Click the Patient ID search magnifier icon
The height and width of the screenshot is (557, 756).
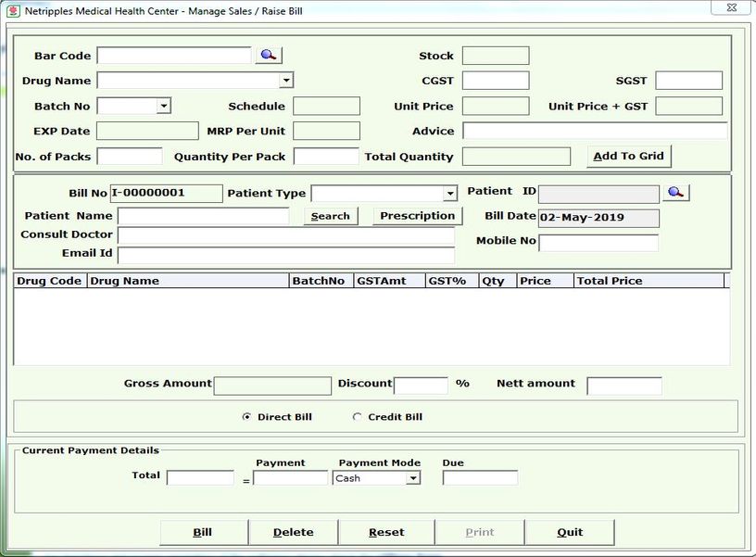tap(676, 193)
